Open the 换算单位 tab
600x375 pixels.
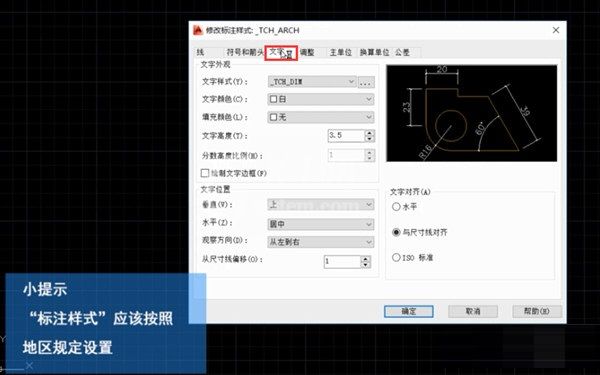tap(374, 52)
